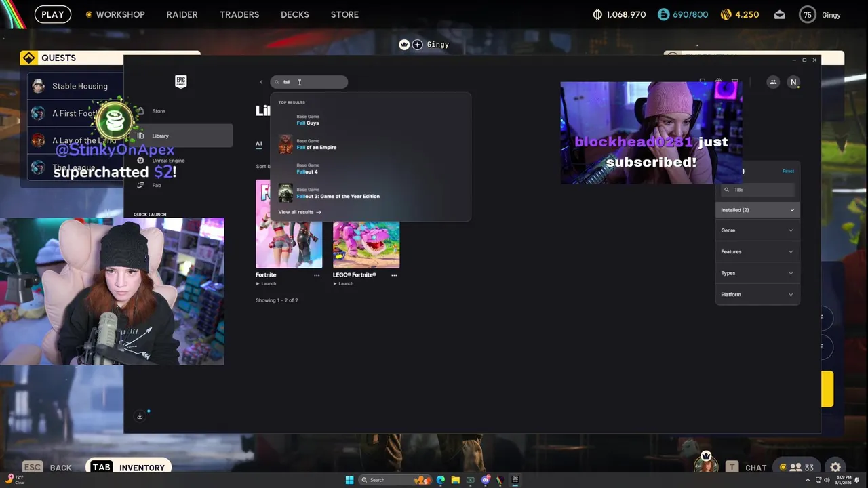The image size is (868, 488).
Task: Select Fall Guys search result
Action: point(370,120)
